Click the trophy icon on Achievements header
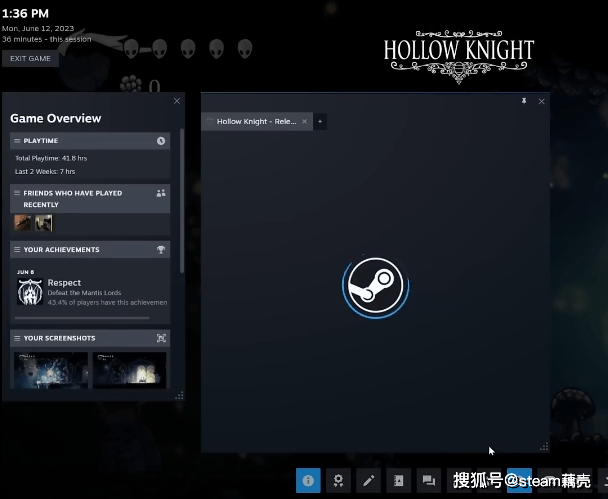Viewport: 608px width, 499px height. coord(161,250)
